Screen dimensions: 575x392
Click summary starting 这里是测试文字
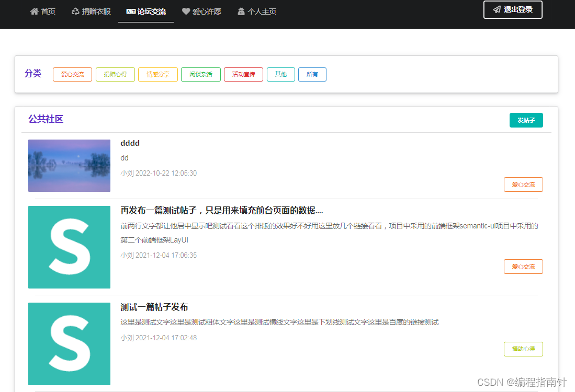(x=279, y=322)
